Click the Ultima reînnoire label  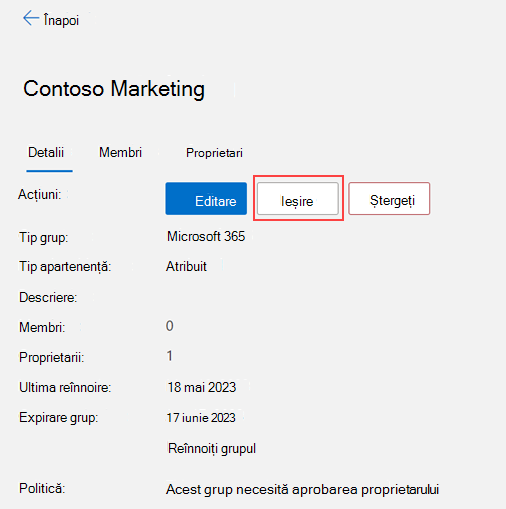65,388
